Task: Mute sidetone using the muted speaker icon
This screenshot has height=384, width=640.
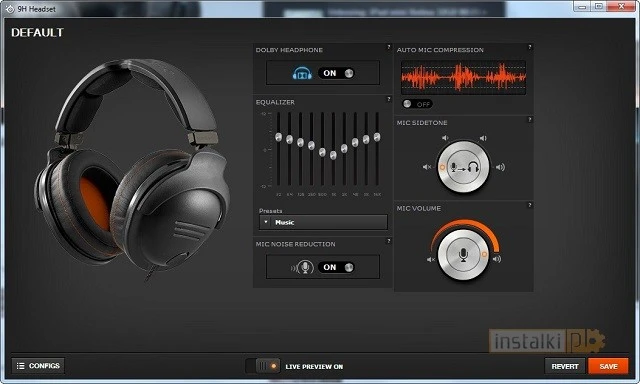Action: click(x=427, y=167)
